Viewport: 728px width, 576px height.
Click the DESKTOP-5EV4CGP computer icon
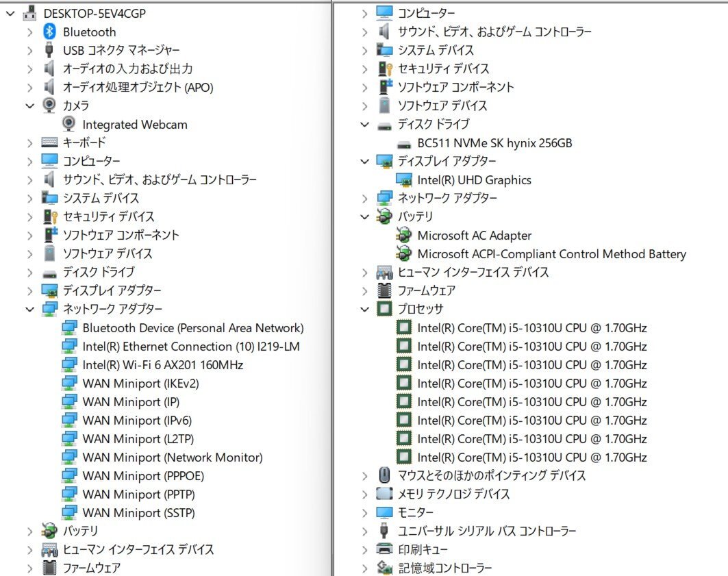point(29,13)
